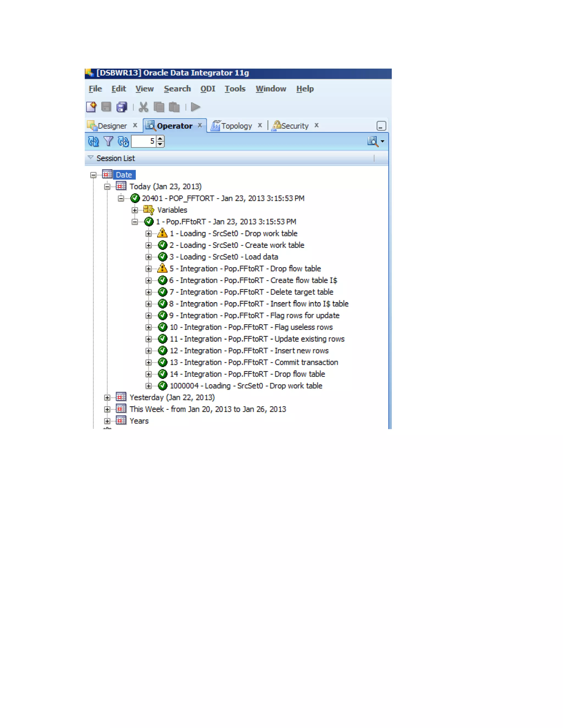Select '12 - Integration - Pop.FFtoRT - Insert new rows'
Image resolution: width=563 pixels, height=728 pixels.
249,350
